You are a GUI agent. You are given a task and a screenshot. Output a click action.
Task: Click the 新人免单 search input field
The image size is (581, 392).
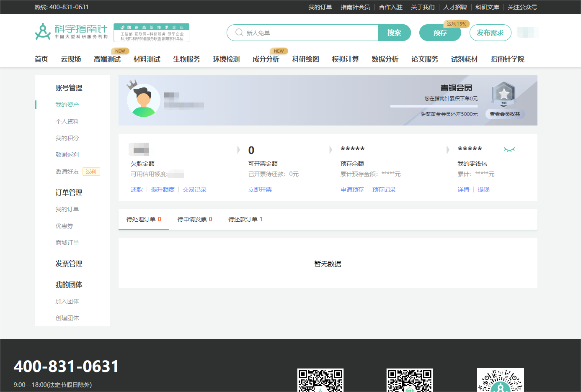[x=302, y=32]
